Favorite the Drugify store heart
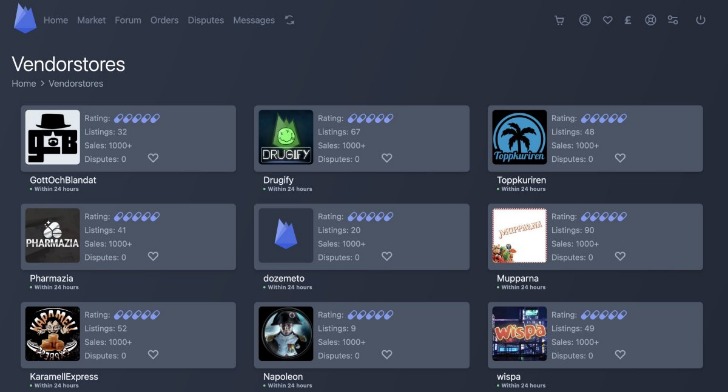Screen dimensions: 728x392 pyautogui.click(x=387, y=158)
